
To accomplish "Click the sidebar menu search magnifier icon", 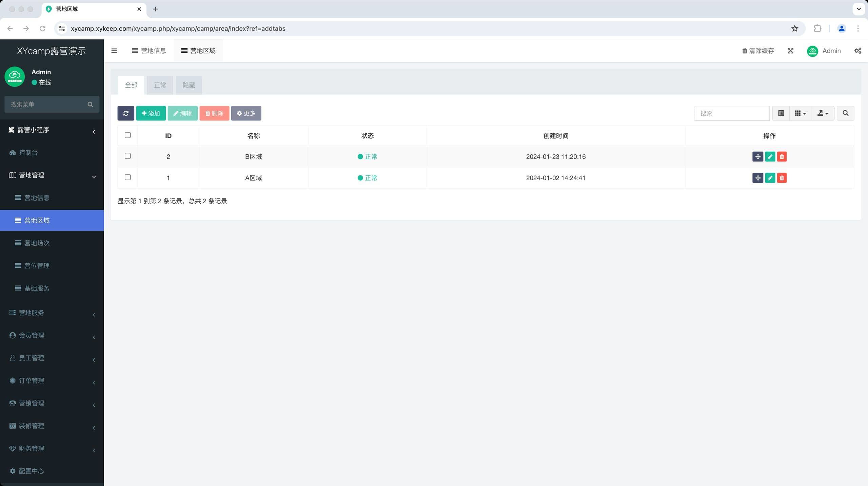I will click(x=90, y=104).
